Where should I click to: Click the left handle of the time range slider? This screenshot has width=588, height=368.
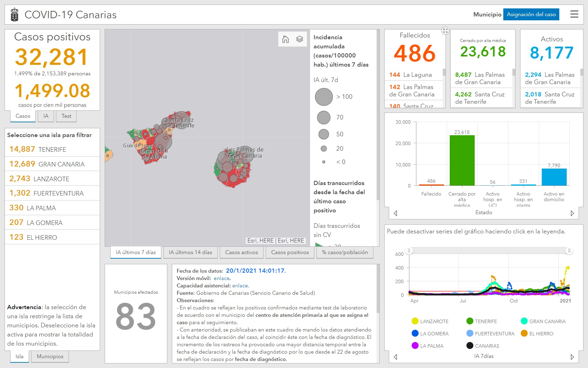coord(409,251)
